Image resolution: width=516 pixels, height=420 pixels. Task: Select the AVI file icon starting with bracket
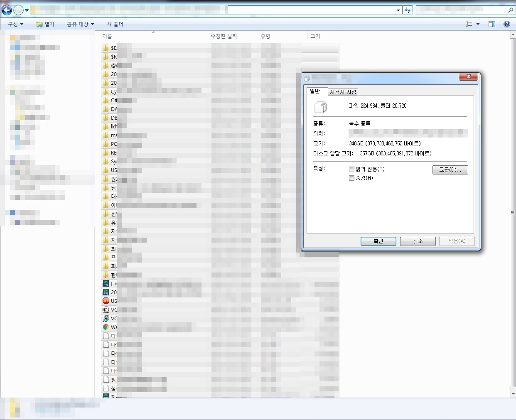tap(106, 283)
